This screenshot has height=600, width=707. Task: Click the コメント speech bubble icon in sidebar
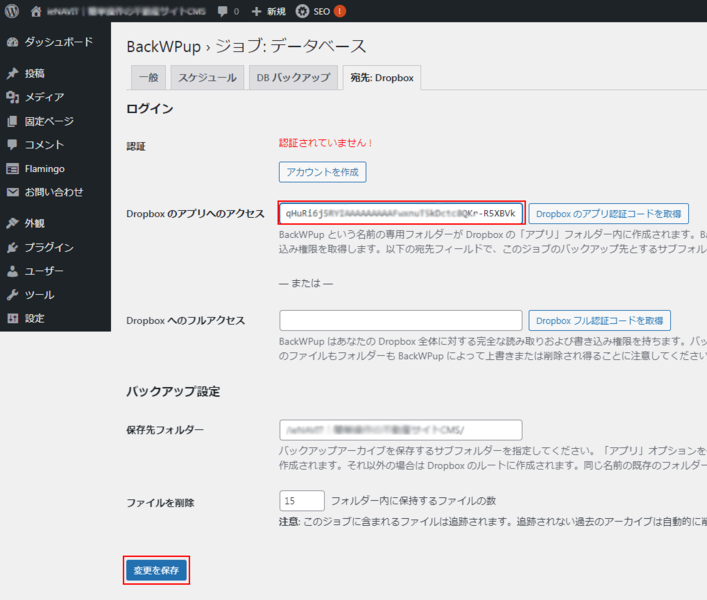(13, 145)
